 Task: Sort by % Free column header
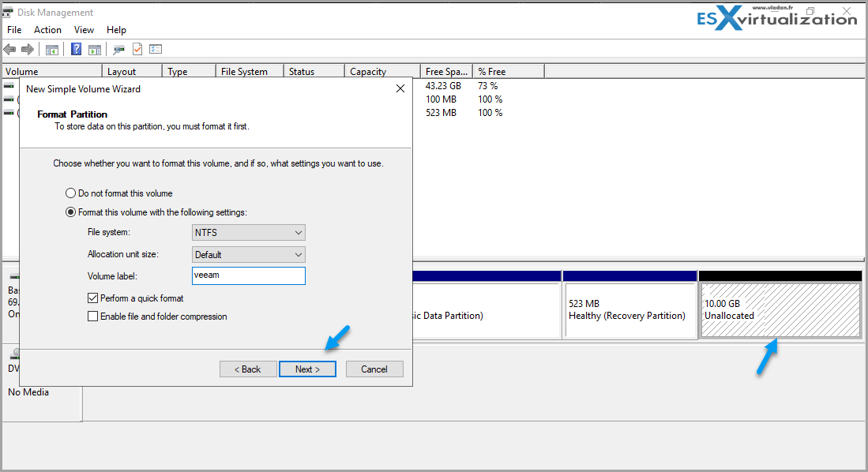point(509,71)
